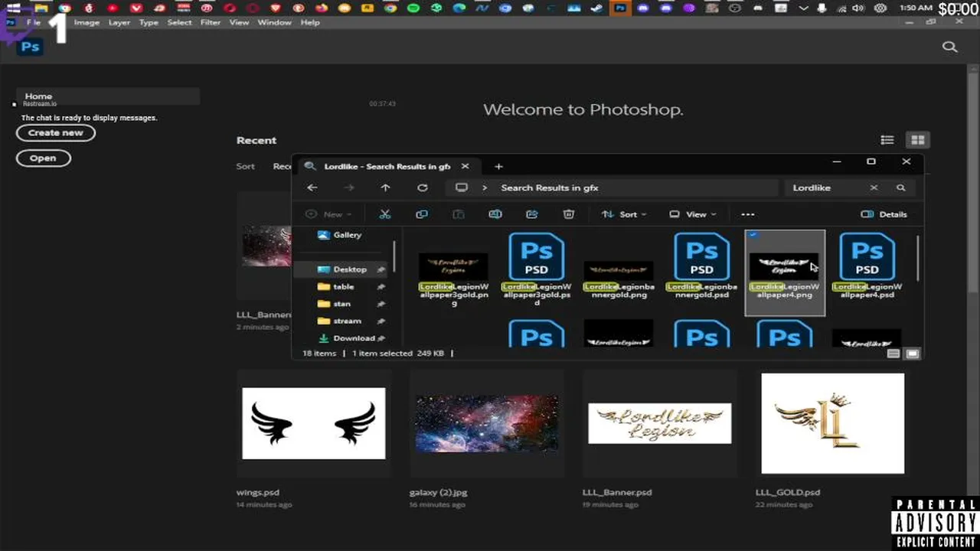Click Open button in Photoshop Home
Image resolution: width=980 pixels, height=551 pixels.
coord(43,158)
